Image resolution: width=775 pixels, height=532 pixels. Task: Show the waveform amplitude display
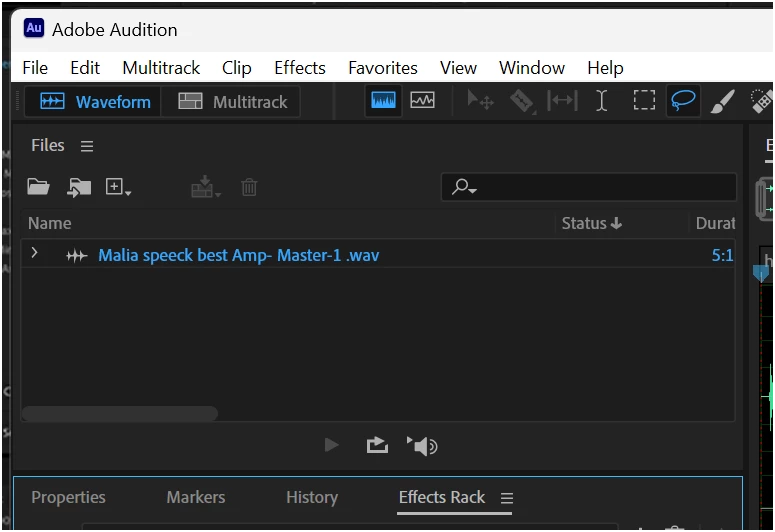click(383, 101)
